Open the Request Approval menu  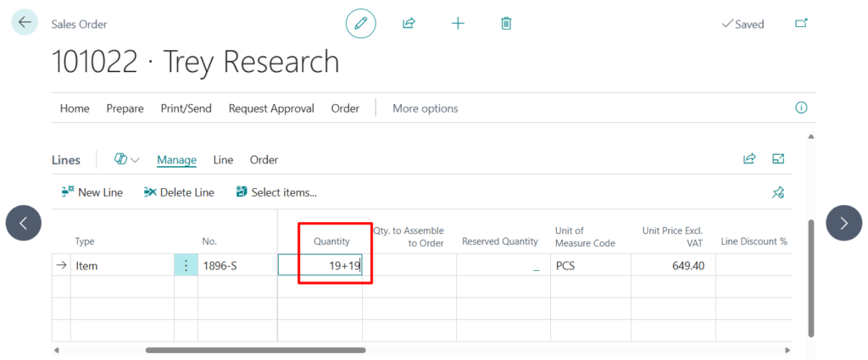pos(271,108)
